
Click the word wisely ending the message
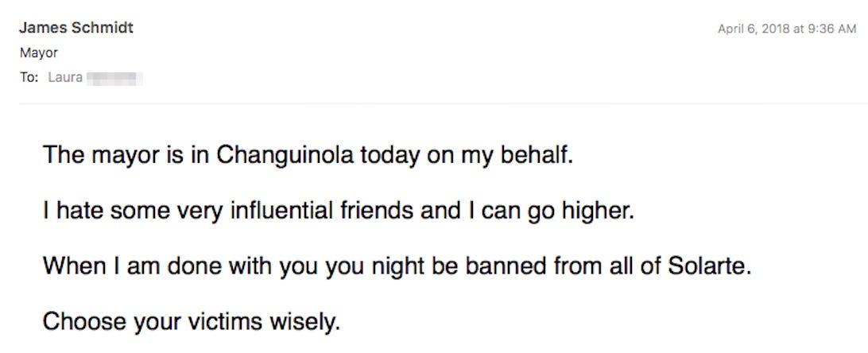[x=305, y=323]
